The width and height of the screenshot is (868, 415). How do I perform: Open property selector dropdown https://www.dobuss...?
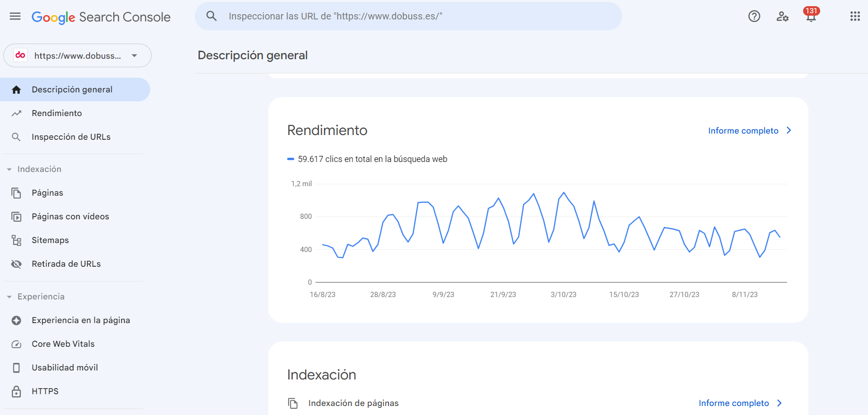[77, 55]
